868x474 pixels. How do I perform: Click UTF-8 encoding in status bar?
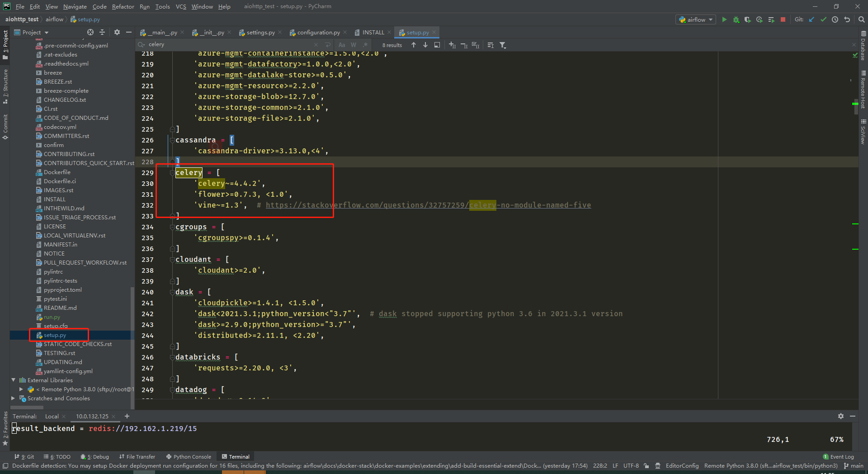(631, 466)
